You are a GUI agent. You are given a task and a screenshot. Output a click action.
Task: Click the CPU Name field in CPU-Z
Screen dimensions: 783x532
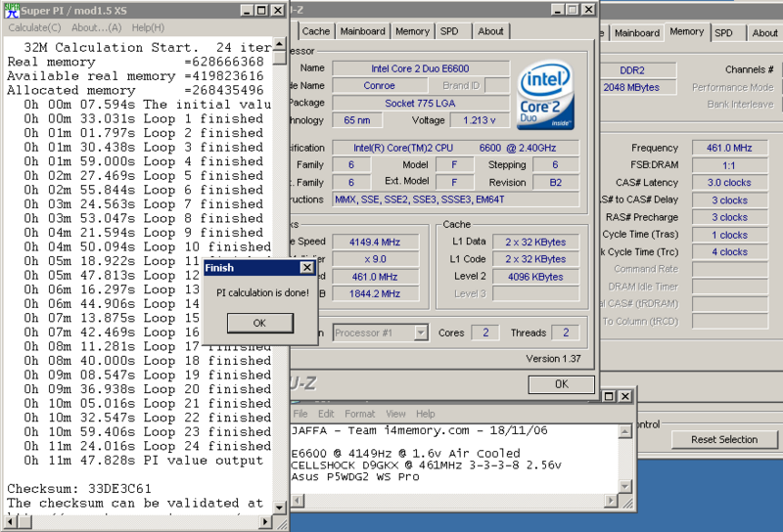point(420,68)
